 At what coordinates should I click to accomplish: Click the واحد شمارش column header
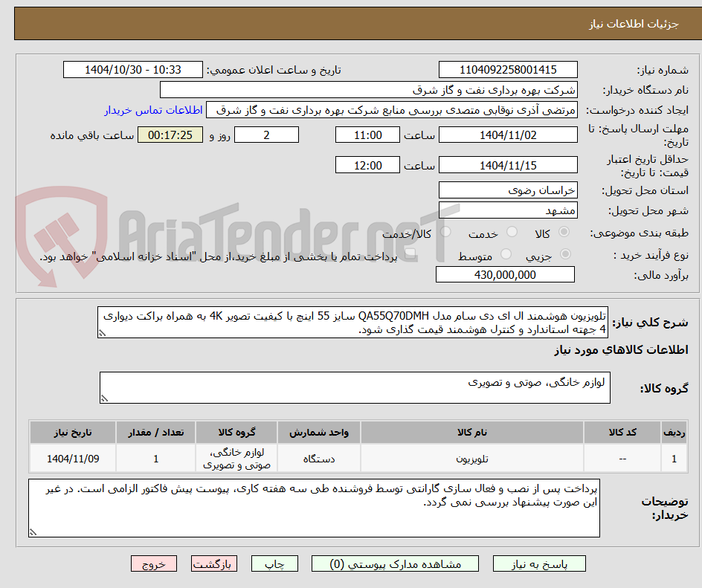click(x=319, y=433)
